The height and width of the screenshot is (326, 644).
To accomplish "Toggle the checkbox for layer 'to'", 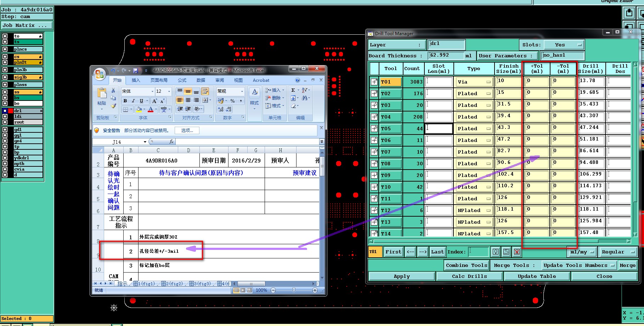I will (x=5, y=36).
